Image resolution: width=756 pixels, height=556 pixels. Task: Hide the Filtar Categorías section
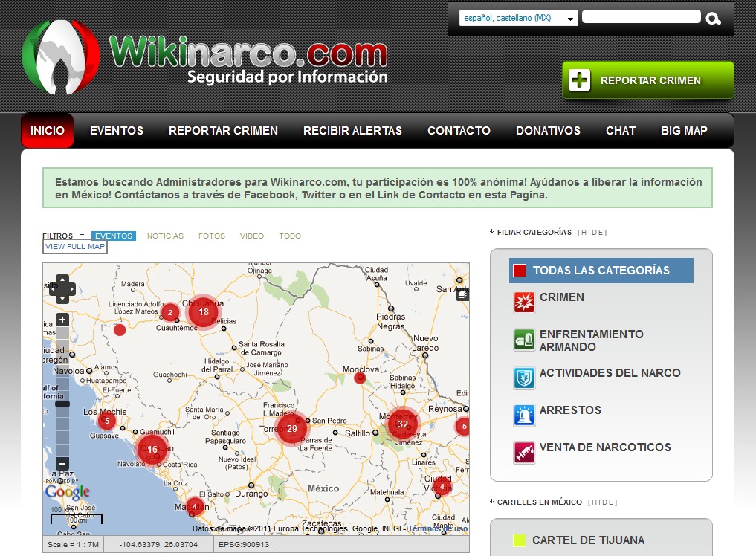click(x=592, y=233)
